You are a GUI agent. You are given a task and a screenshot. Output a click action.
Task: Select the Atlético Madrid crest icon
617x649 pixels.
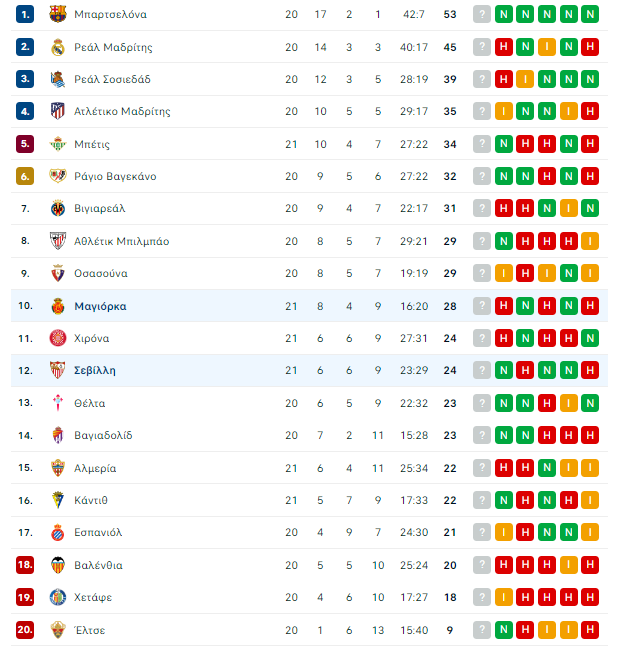(58, 111)
